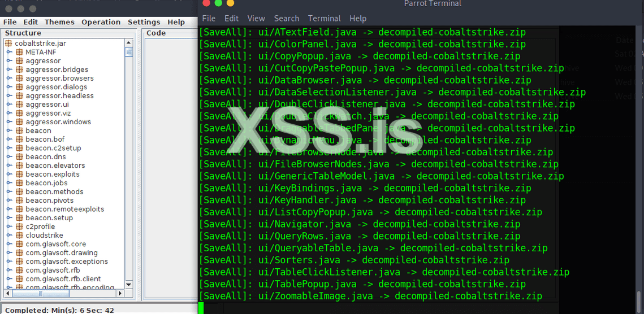Click the beacon.dns package icon
The image size is (644, 314).
pos(19,156)
